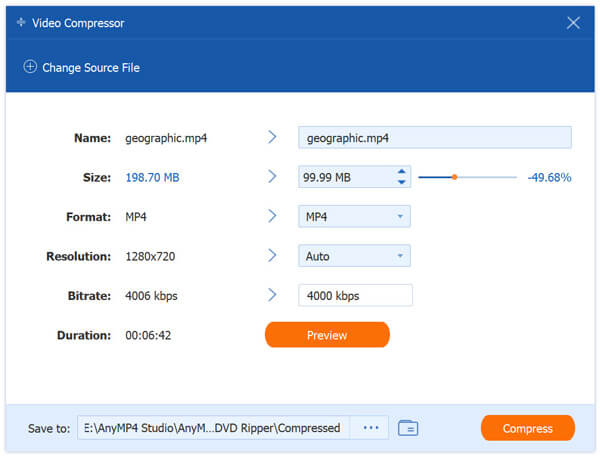Click the plus icon beside Change Source File

click(x=29, y=68)
